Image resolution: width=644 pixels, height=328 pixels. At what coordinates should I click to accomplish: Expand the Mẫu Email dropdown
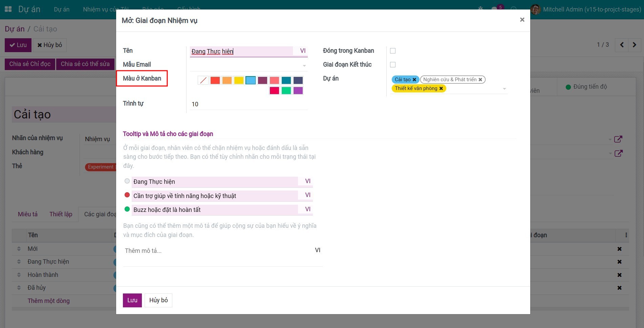pyautogui.click(x=304, y=65)
